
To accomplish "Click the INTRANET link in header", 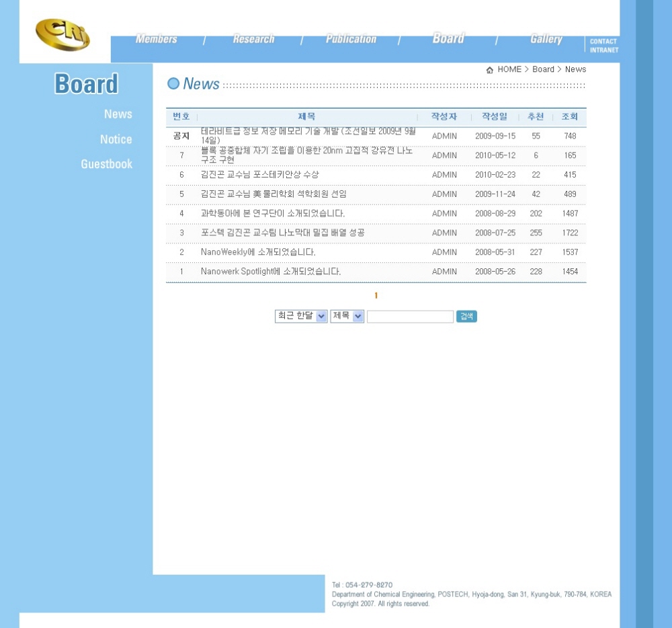I will (x=603, y=50).
